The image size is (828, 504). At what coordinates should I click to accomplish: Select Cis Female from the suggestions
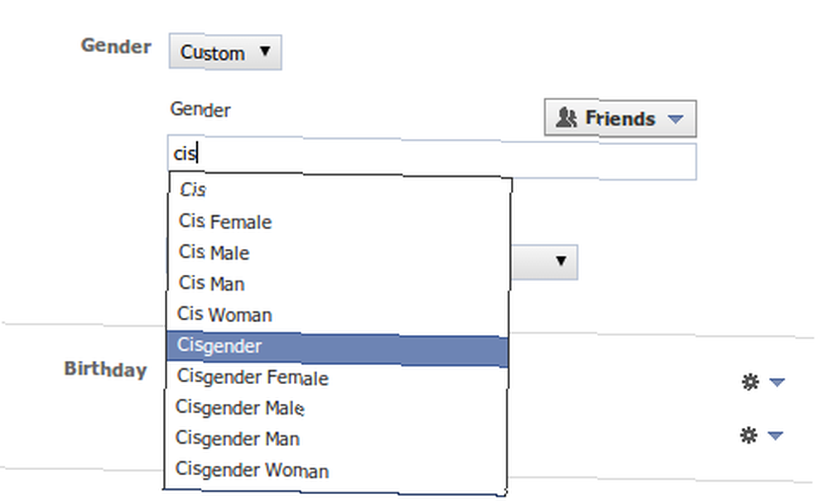338,222
